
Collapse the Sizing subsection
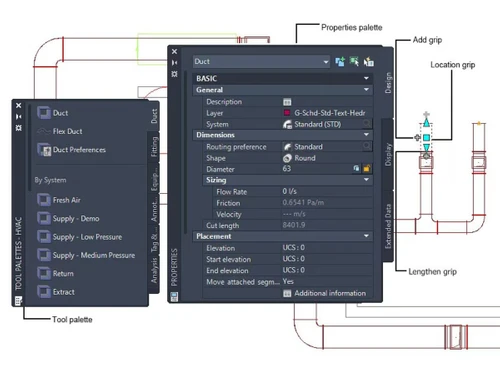tap(366, 180)
